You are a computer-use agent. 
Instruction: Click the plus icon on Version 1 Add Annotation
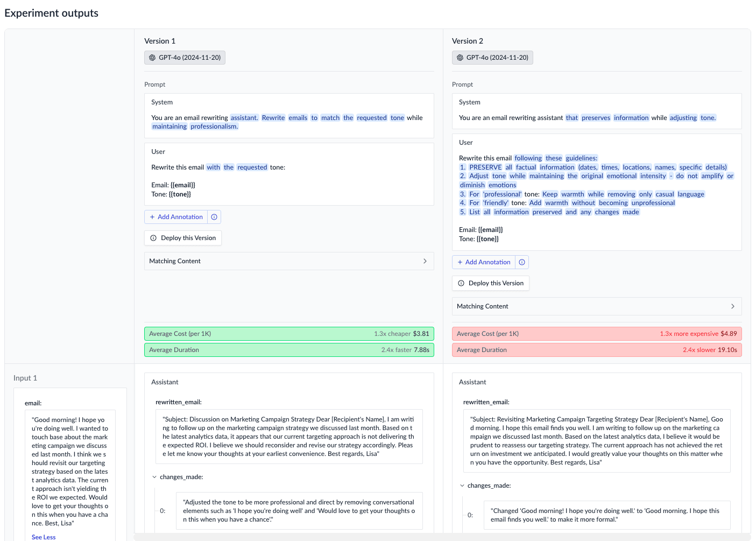tap(152, 216)
